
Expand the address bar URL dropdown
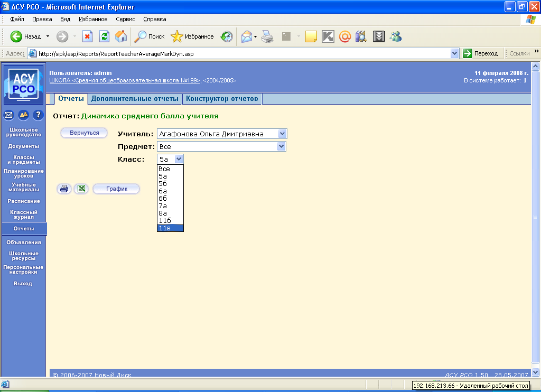point(454,53)
